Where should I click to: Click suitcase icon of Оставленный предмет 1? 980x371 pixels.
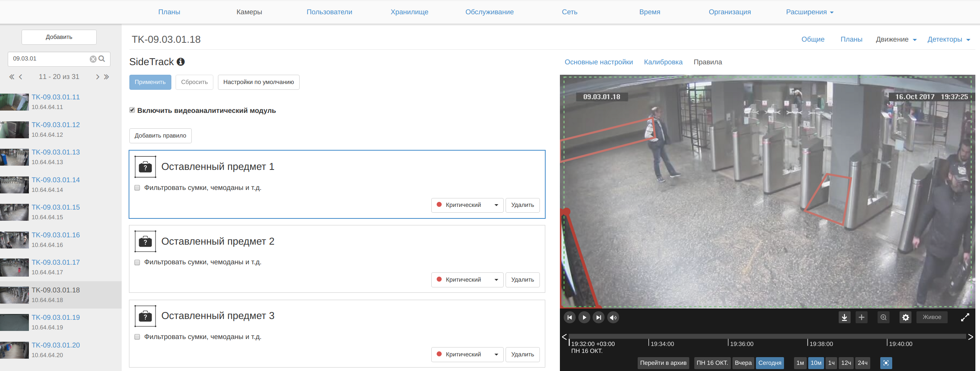click(145, 167)
